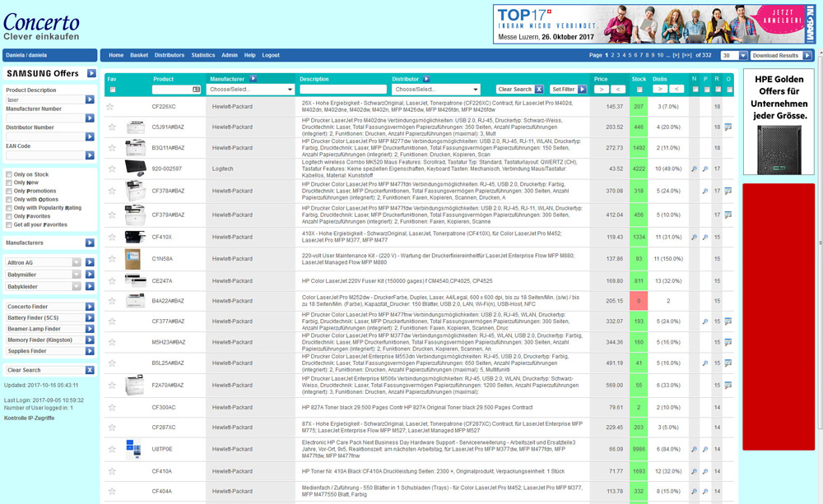Viewport: 823px width, 504px height.
Task: Check Get all your Favorites
Action: (9, 225)
